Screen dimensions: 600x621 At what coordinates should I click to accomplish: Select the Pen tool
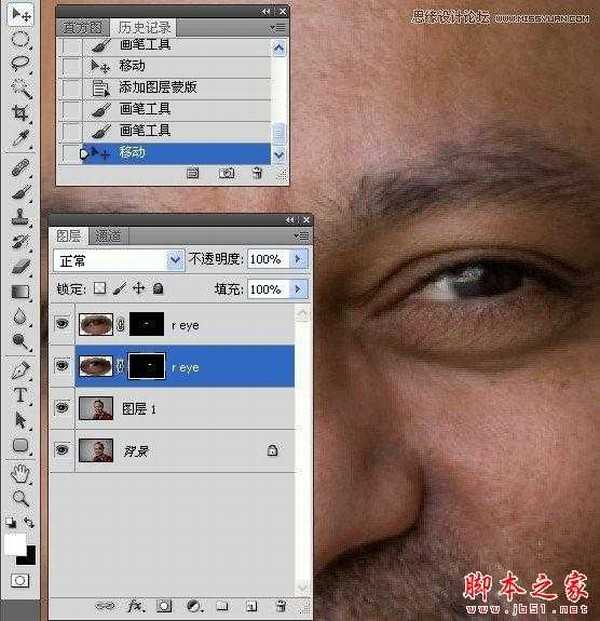[x=20, y=371]
